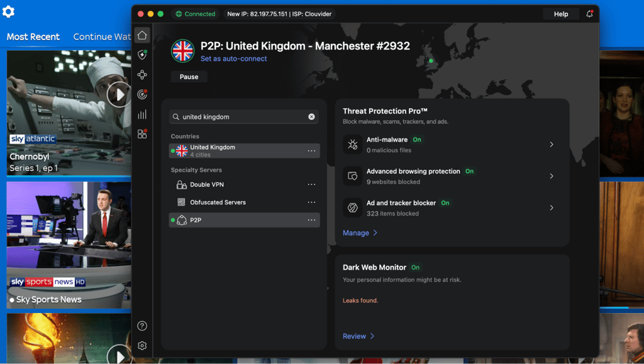Expand Anti-malware details chevron

(x=552, y=145)
